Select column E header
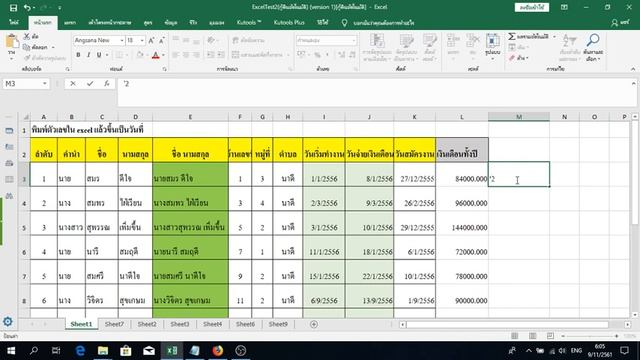 [190, 117]
